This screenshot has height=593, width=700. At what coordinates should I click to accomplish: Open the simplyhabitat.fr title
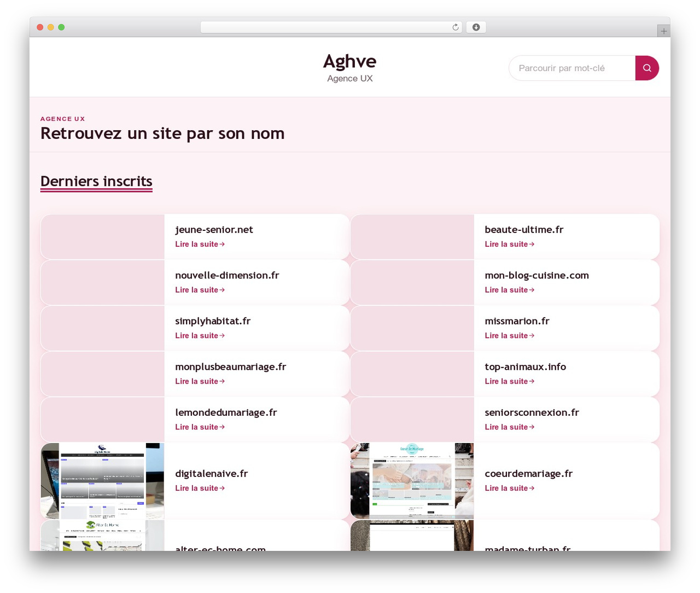point(213,321)
